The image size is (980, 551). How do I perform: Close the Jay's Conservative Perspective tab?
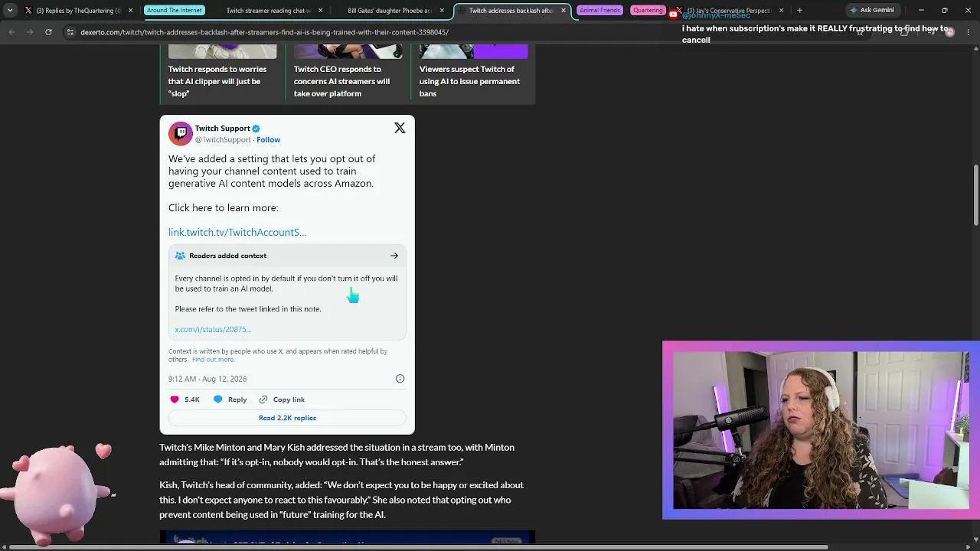point(781,11)
